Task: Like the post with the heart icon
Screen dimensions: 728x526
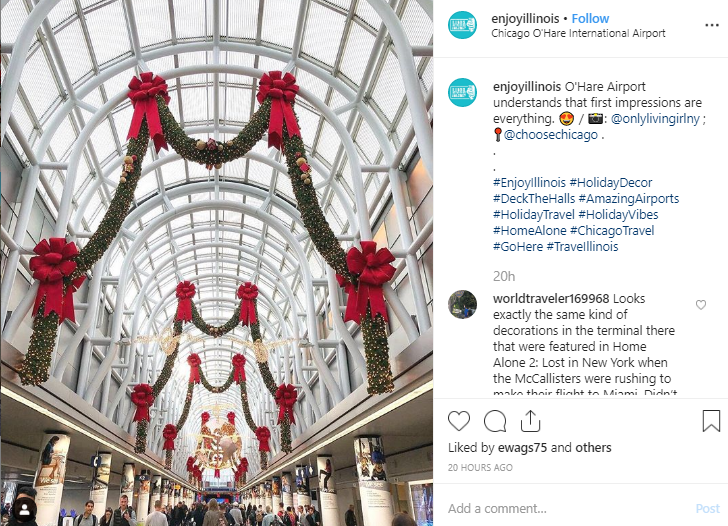Action: (459, 421)
